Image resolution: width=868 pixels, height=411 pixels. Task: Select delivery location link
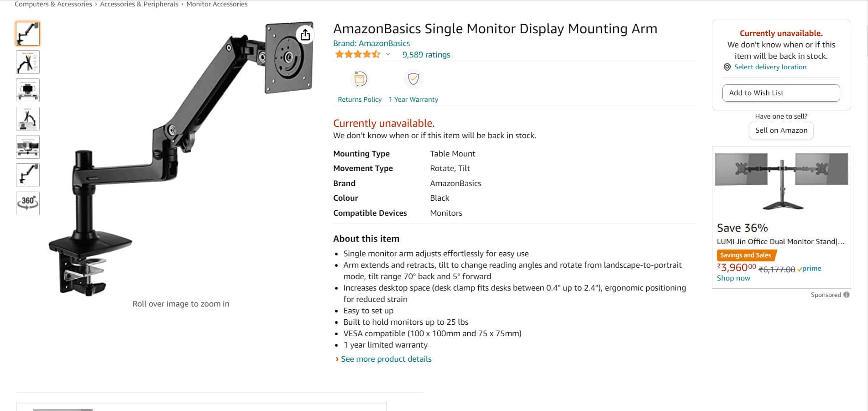[770, 67]
